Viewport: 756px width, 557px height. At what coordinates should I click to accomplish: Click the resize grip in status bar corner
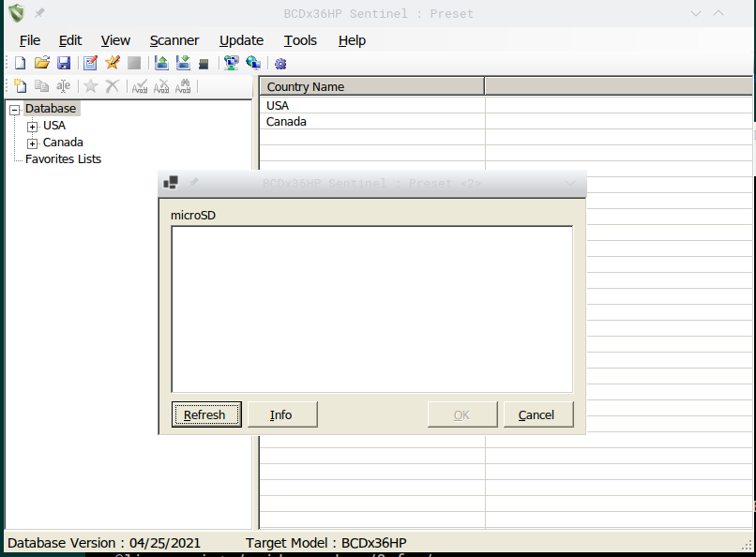[747, 545]
